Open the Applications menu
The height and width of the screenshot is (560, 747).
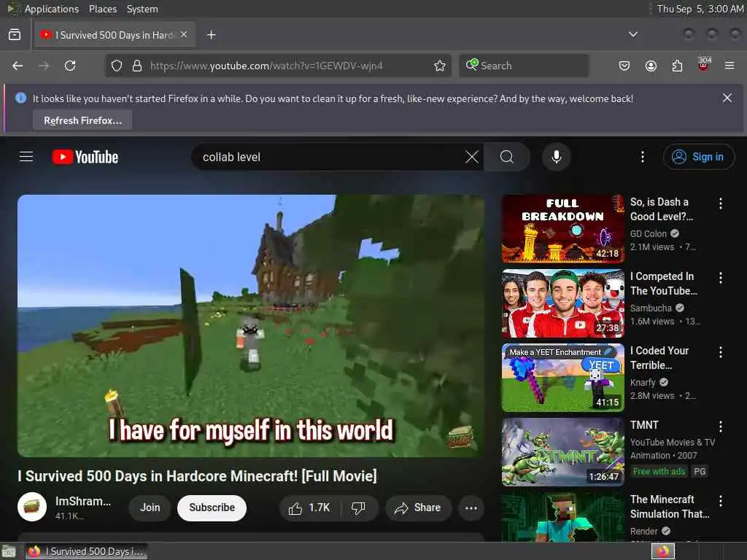point(52,9)
